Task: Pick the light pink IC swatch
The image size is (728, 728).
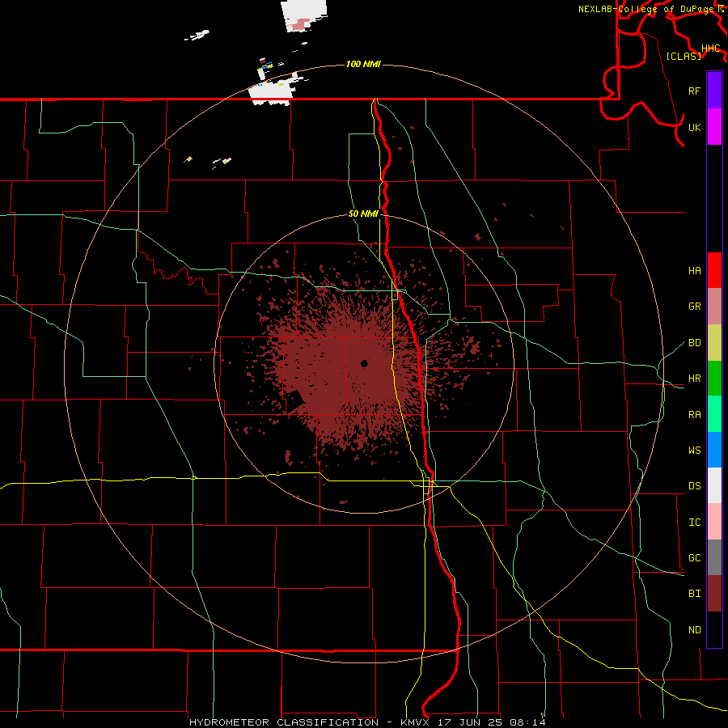Action: tap(714, 522)
